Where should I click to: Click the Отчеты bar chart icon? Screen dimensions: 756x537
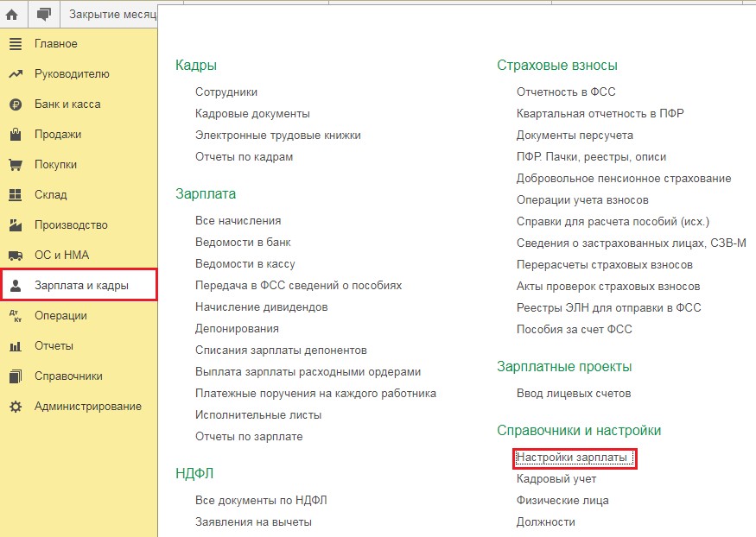tap(16, 346)
